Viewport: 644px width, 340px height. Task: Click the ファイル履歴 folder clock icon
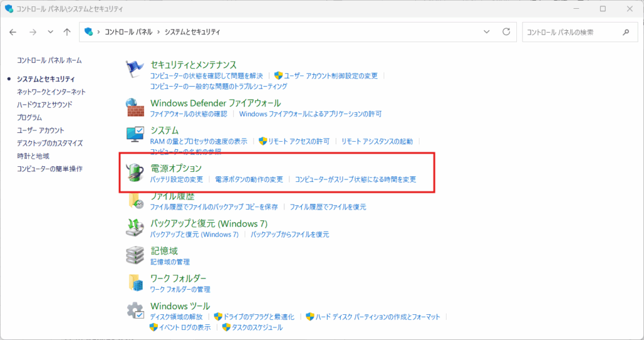coord(135,200)
